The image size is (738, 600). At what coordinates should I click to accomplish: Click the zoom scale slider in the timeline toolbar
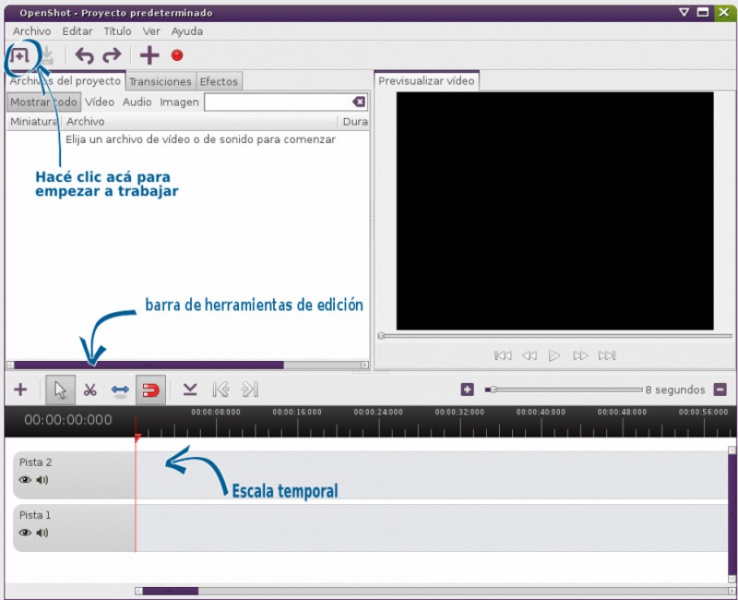[x=563, y=390]
